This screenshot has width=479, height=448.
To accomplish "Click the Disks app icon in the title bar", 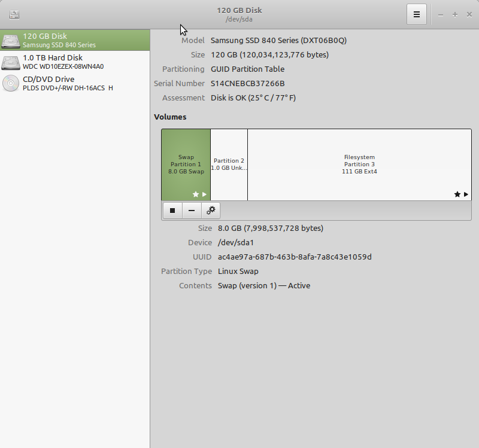I will pyautogui.click(x=14, y=14).
